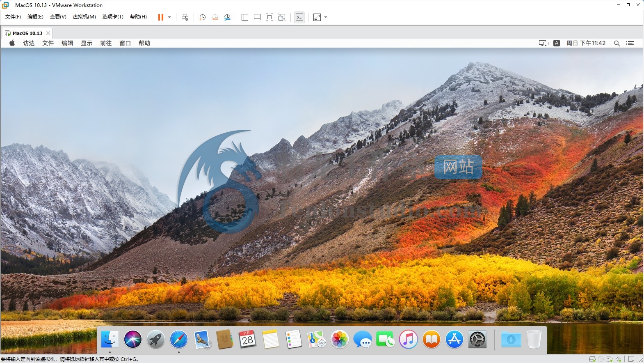Revert to the previous snapshot icon
Image resolution: width=644 pixels, height=363 pixels.
click(x=215, y=17)
